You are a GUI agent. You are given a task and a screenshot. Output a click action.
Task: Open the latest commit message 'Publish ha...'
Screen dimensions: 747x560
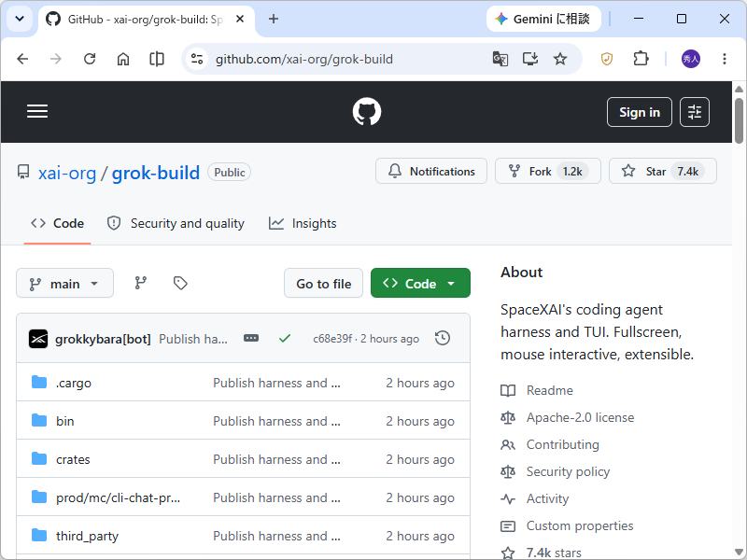[x=193, y=339]
